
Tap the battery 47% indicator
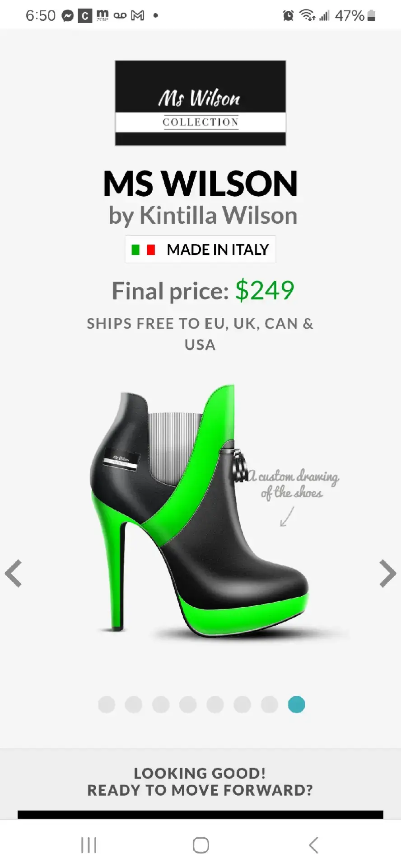click(355, 16)
